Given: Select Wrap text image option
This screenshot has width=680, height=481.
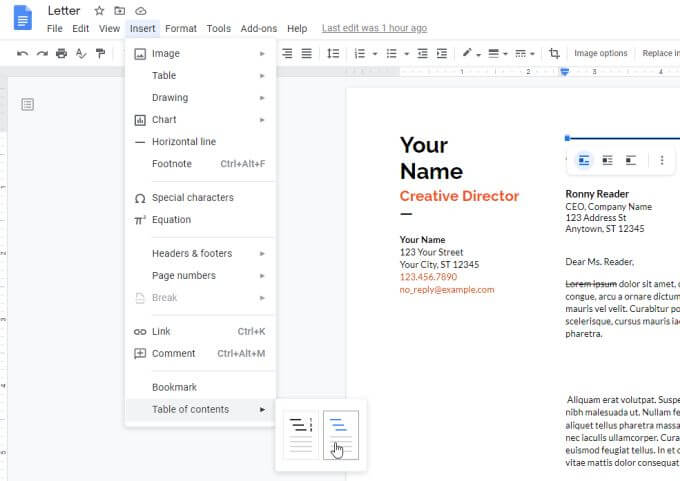Looking at the screenshot, I should 607,160.
